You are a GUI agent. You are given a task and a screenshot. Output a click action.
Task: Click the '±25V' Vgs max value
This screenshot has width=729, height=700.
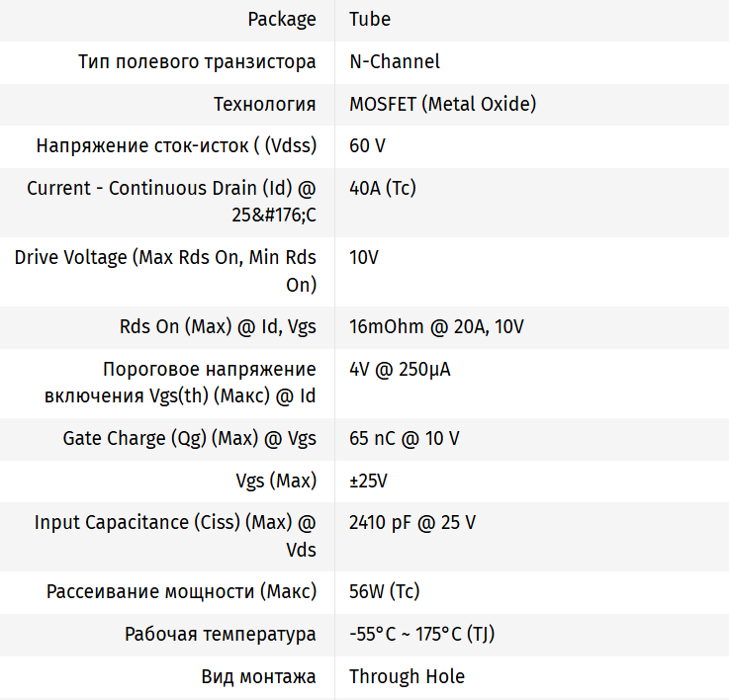coord(368,481)
